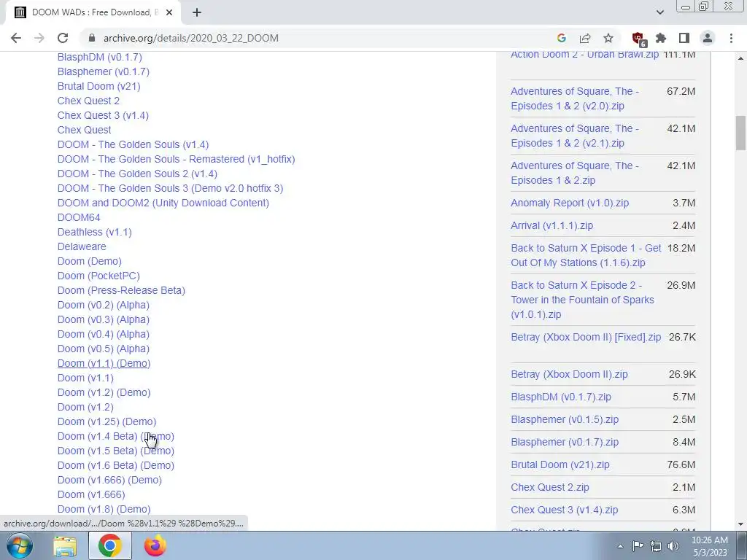Download Back to Saturn X Episode 2 zip

point(582,300)
